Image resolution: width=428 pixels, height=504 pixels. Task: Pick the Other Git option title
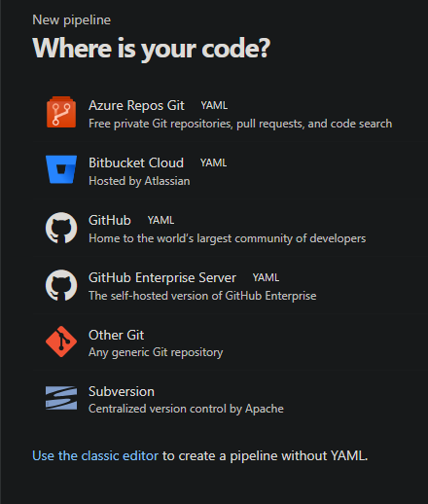pos(116,335)
